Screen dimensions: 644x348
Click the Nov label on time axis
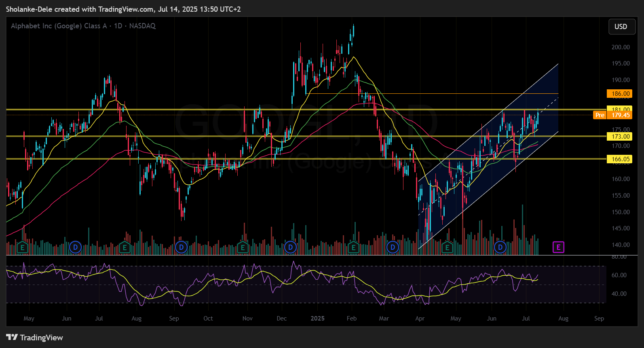pyautogui.click(x=247, y=318)
